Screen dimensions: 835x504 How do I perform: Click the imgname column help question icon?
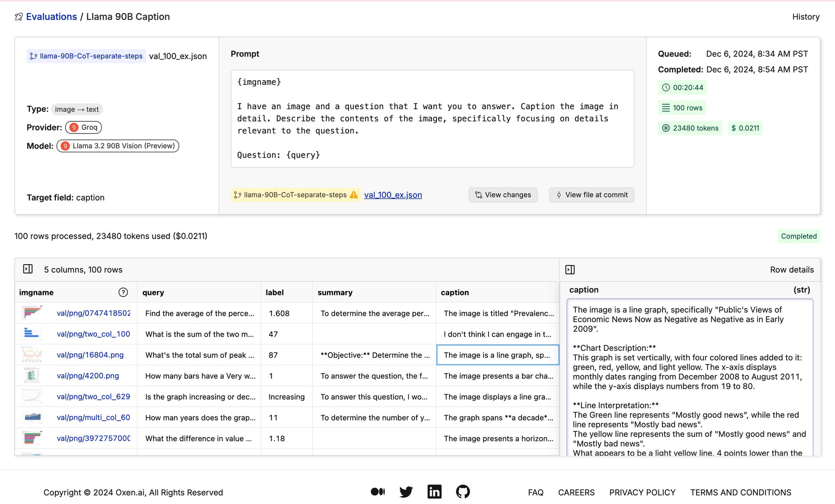coord(123,292)
